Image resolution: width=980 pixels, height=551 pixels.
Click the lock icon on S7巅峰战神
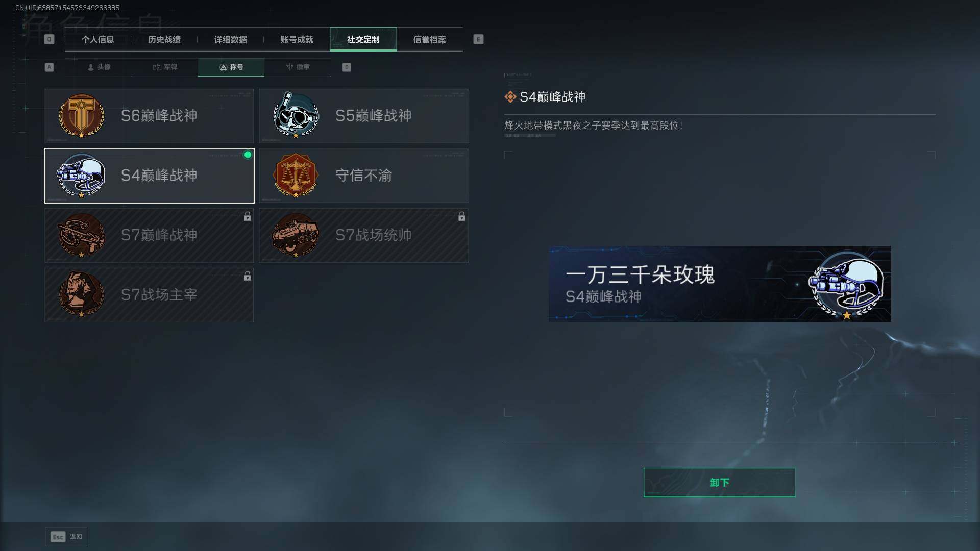coord(247,216)
